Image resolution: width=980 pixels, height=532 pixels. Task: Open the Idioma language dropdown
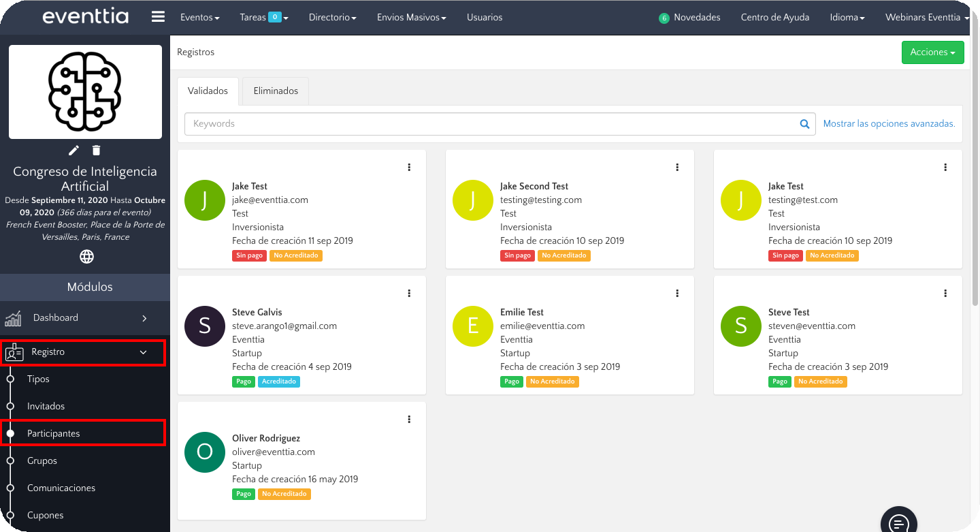click(x=847, y=18)
